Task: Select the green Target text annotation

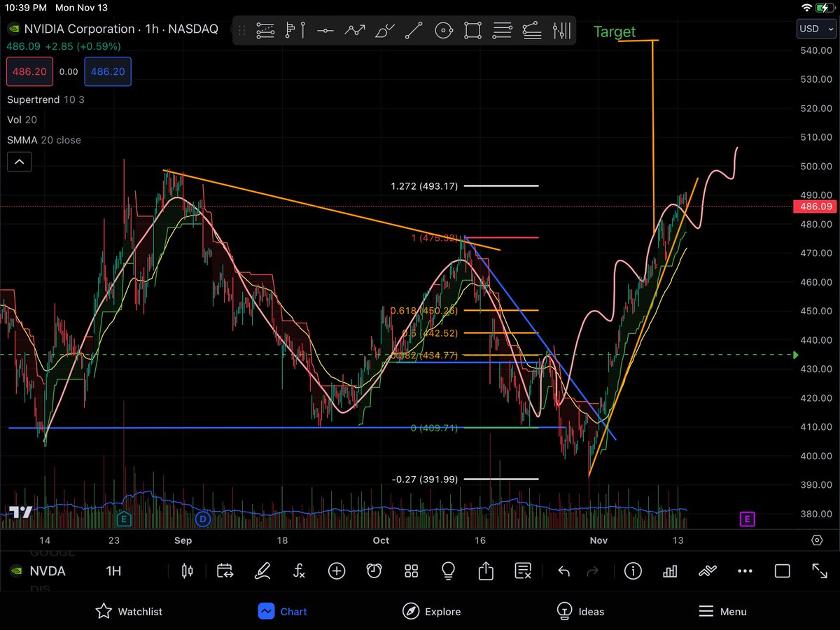Action: pyautogui.click(x=615, y=31)
